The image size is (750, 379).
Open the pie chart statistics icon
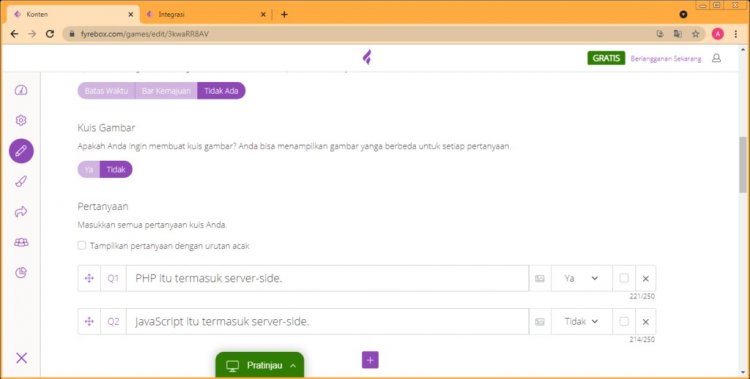[x=21, y=272]
